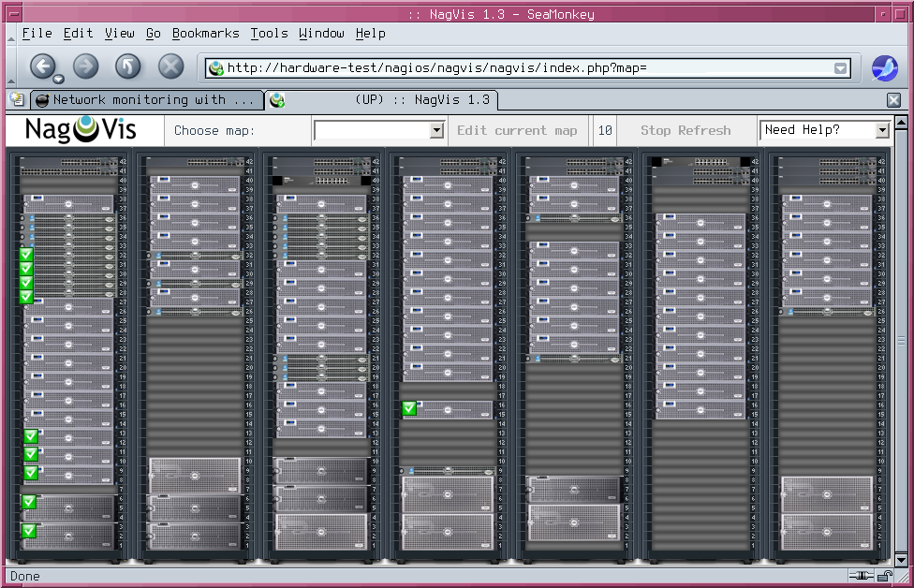Go back with the Back arrow button
This screenshot has height=588, width=914.
pyautogui.click(x=42, y=66)
